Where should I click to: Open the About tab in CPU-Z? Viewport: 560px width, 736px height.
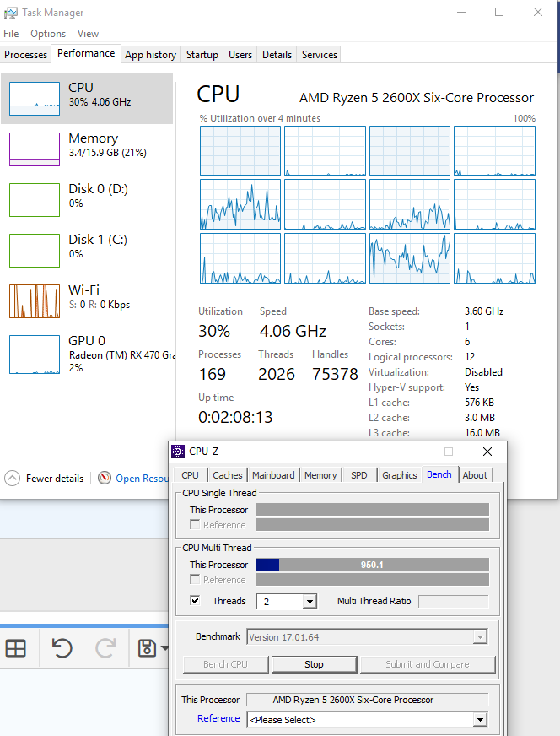click(475, 475)
